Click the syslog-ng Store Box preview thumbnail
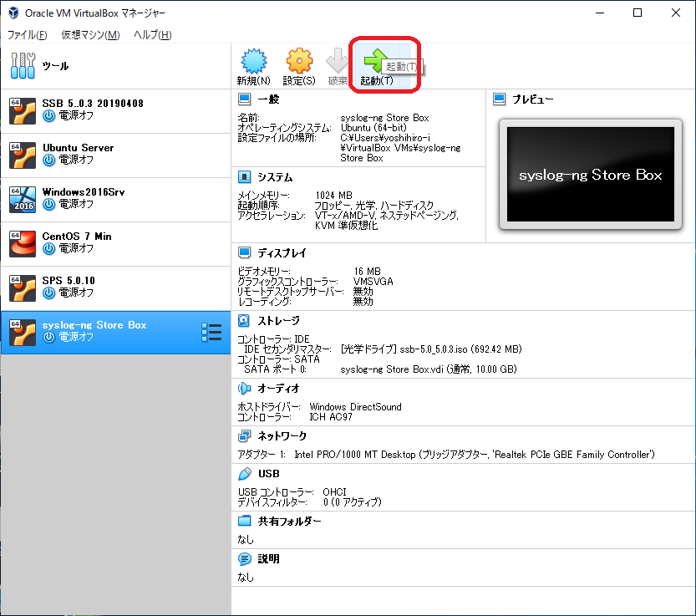696x616 pixels. click(x=591, y=174)
